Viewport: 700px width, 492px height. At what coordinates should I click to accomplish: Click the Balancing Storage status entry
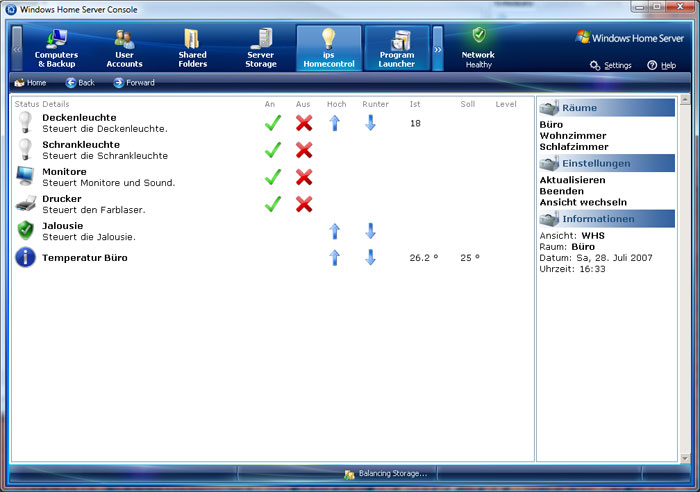tap(385, 474)
